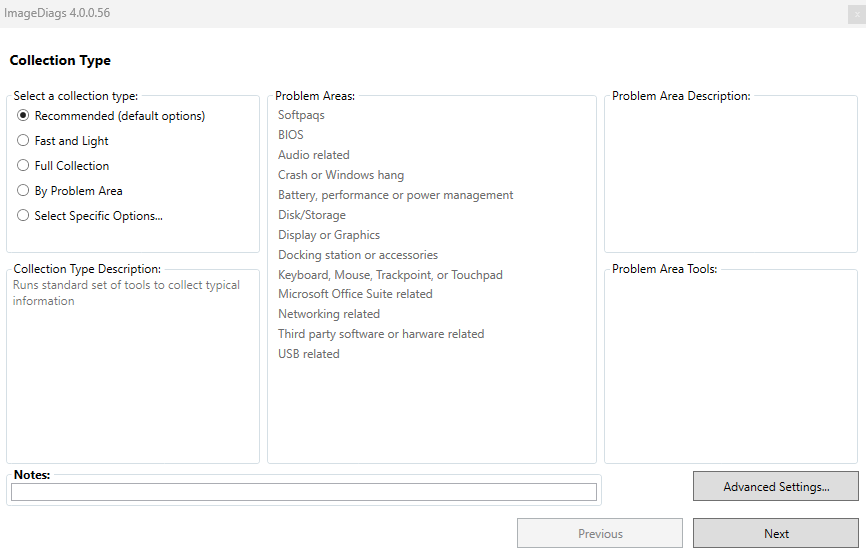Click the Next button
866x557 pixels.
pyautogui.click(x=775, y=534)
